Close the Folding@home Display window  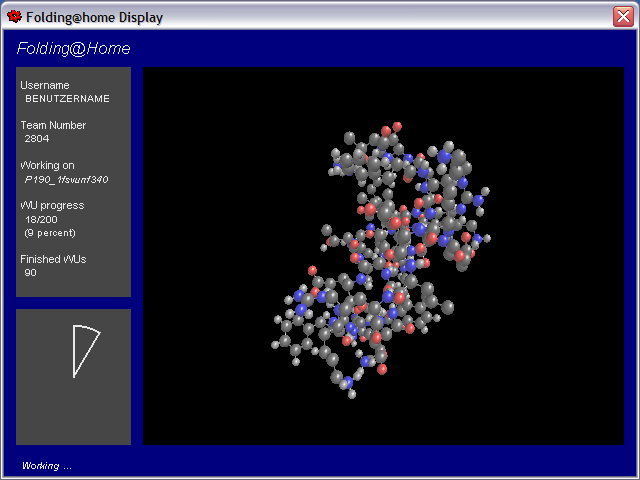coord(623,17)
